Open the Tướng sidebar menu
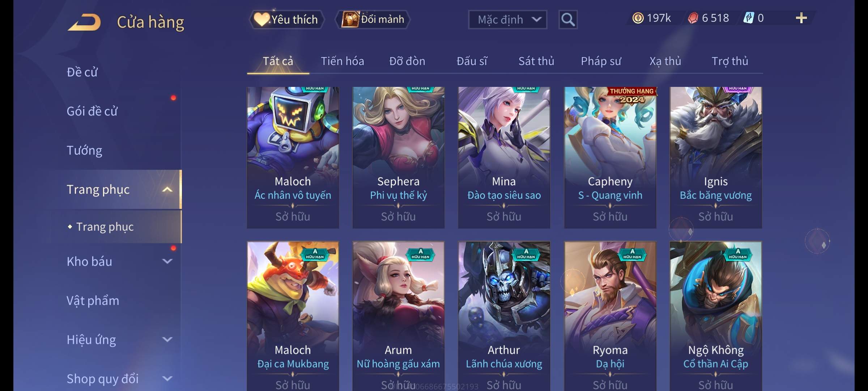 (x=84, y=150)
